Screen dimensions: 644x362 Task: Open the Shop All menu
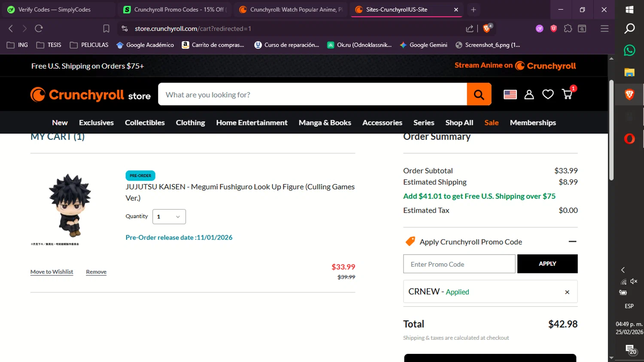pyautogui.click(x=459, y=123)
